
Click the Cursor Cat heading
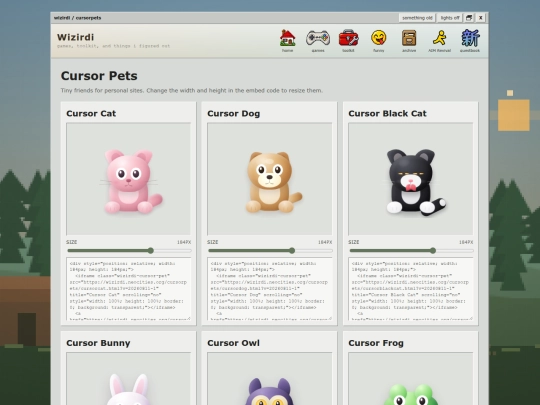91,114
